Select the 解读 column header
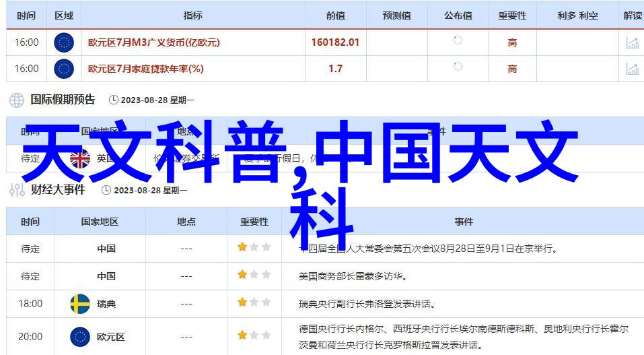644x355 pixels. point(632,15)
